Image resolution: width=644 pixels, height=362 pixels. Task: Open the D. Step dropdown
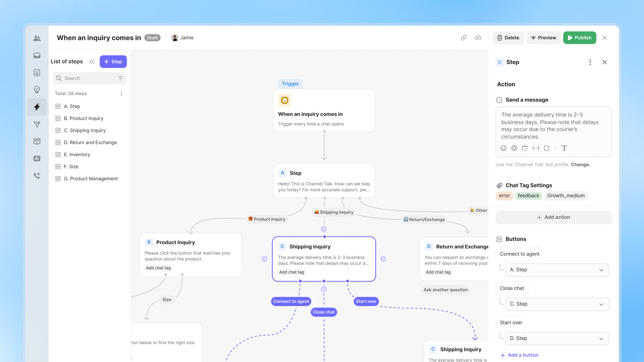click(x=557, y=338)
